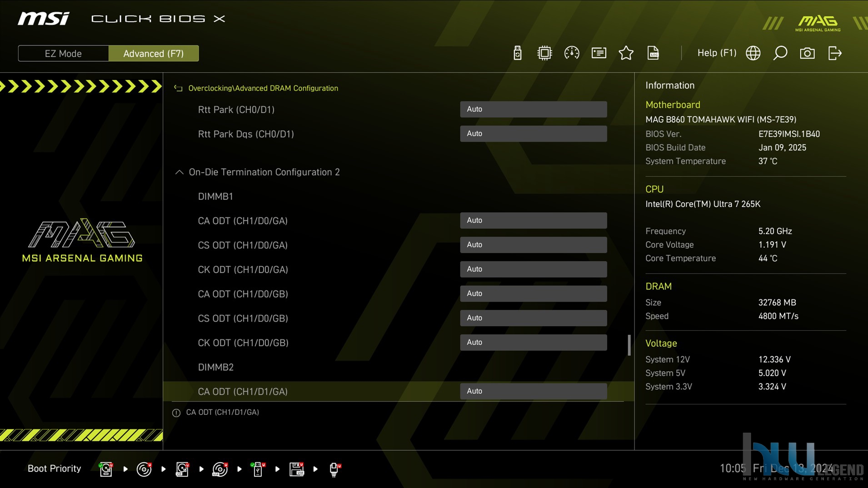Viewport: 868px width, 488px height.
Task: Click the 5.020 V System 5V reading
Action: [x=772, y=373]
